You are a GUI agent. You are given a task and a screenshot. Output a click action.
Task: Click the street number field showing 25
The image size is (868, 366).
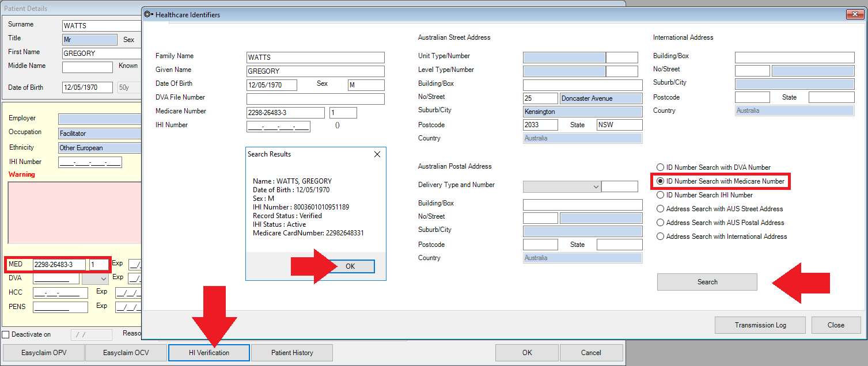point(540,98)
